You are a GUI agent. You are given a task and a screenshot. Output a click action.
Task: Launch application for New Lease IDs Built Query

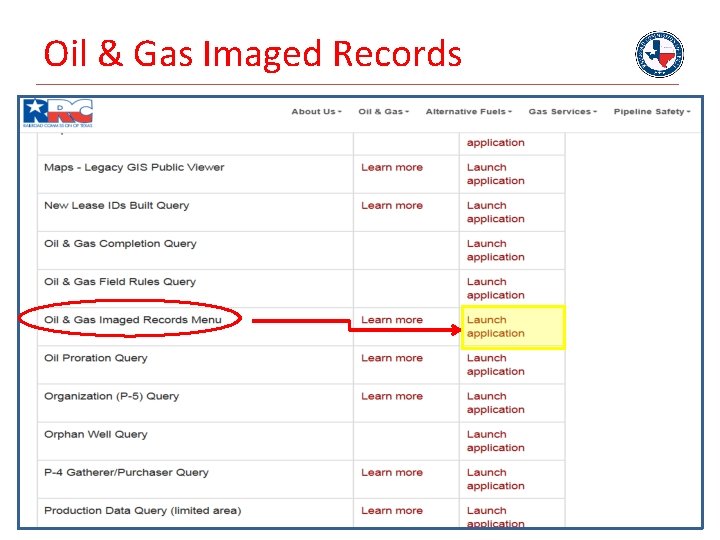pos(495,212)
